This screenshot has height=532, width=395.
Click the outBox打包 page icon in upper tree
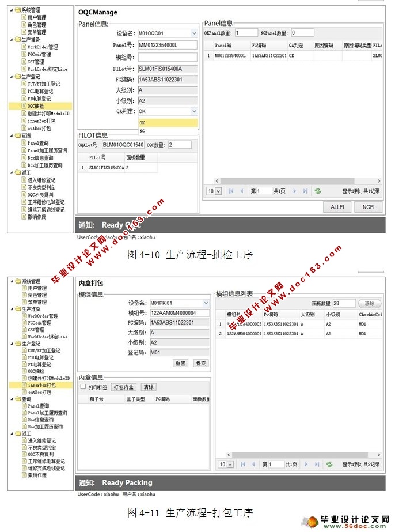24,128
